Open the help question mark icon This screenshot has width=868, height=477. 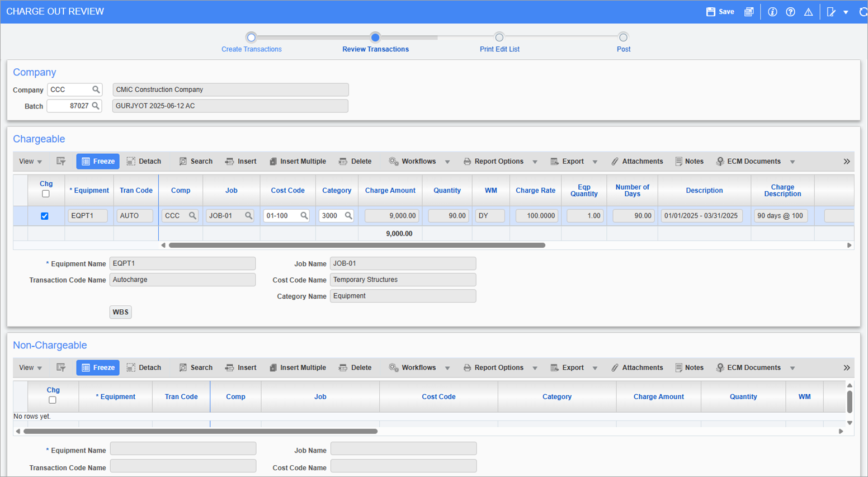click(x=790, y=12)
